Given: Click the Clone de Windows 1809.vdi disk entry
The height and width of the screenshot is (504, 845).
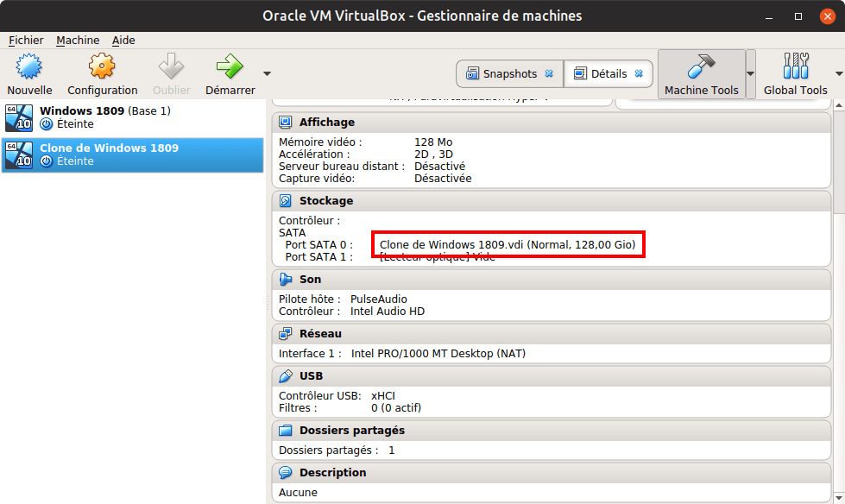Looking at the screenshot, I should [508, 245].
